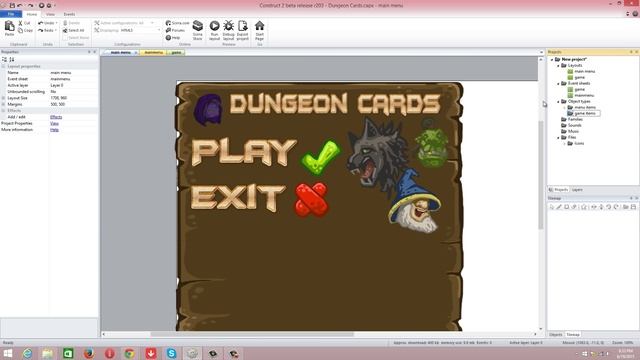Click the Debug layout bug icon

[x=229, y=26]
